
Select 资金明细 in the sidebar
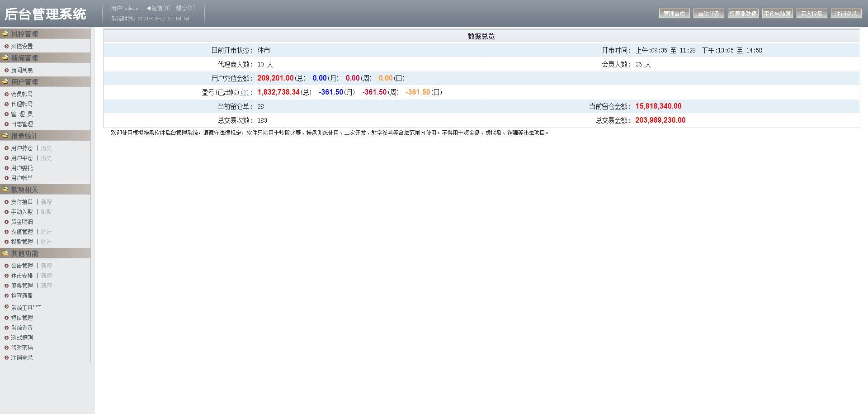[x=22, y=222]
